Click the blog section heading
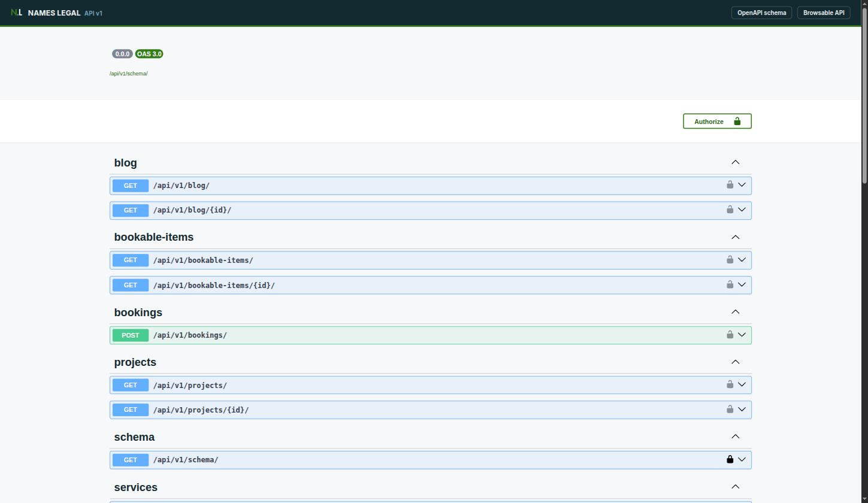 [125, 163]
